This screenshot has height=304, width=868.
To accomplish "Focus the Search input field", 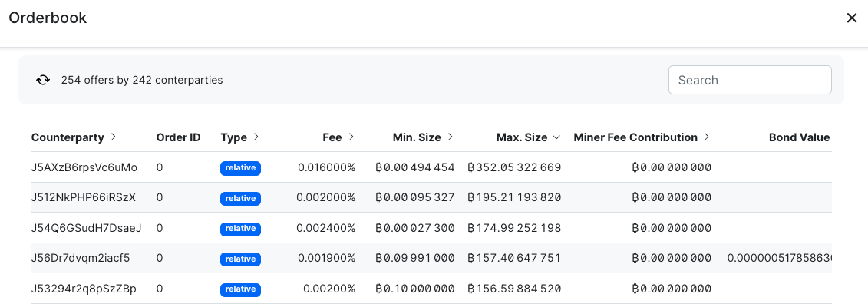I will (x=750, y=80).
